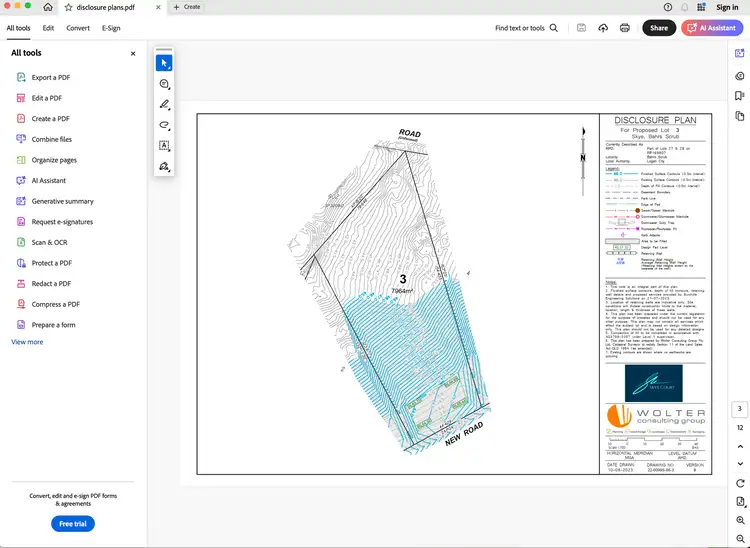Start the Free trial

click(73, 523)
